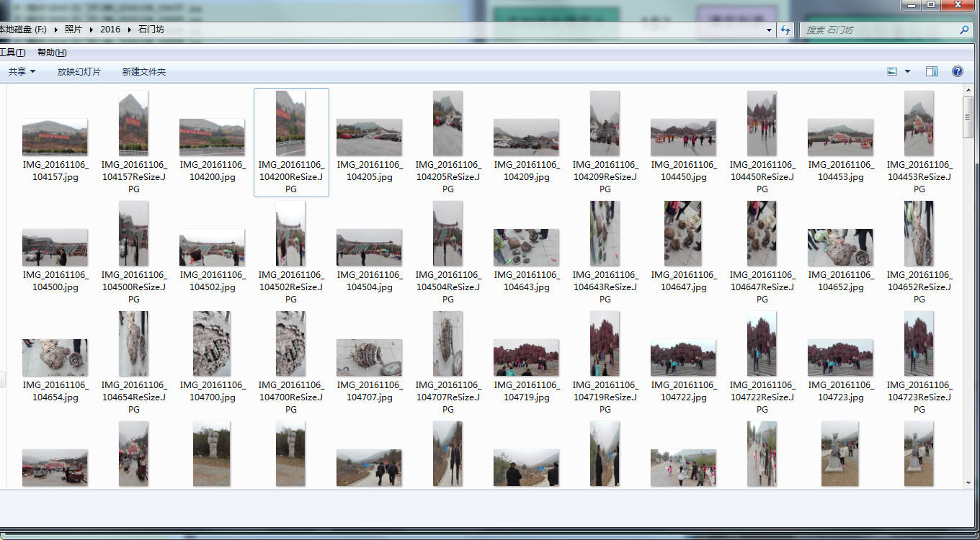Select thumbnail IMG_20161106_104500ReSize.JPG
This screenshot has height=540, width=980.
[133, 233]
